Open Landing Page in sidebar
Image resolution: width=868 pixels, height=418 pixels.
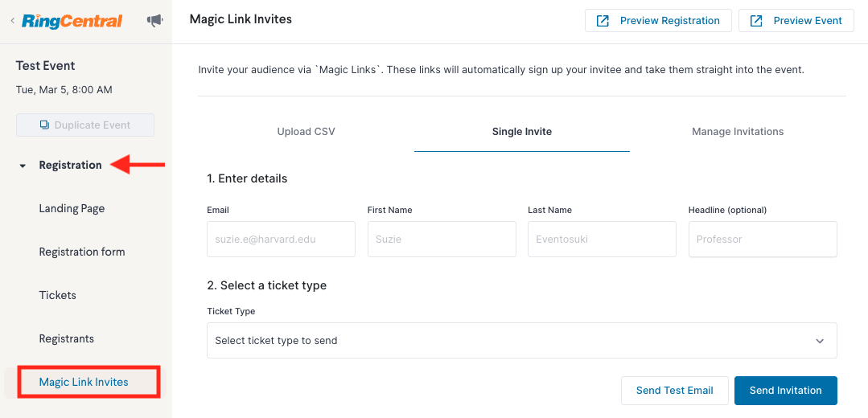click(72, 208)
